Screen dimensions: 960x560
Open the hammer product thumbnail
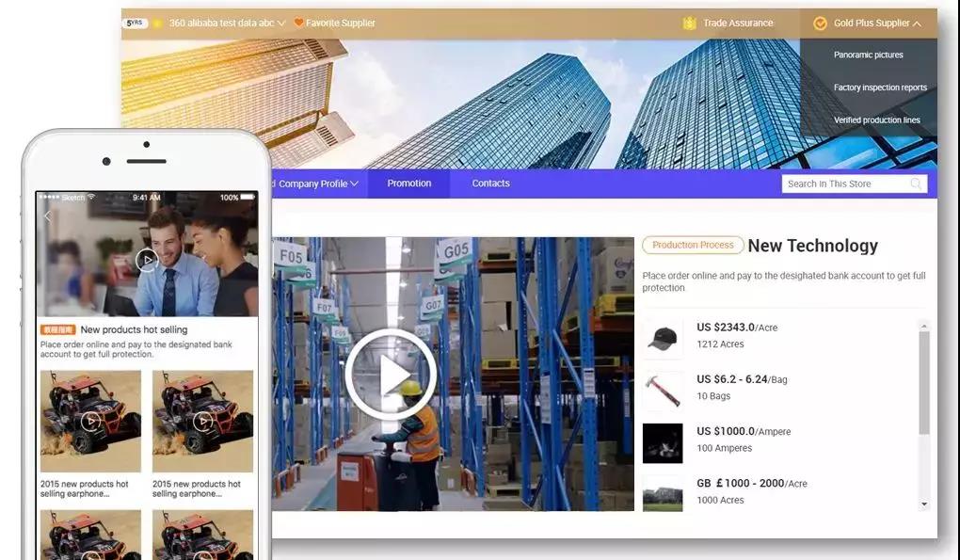[x=663, y=390]
